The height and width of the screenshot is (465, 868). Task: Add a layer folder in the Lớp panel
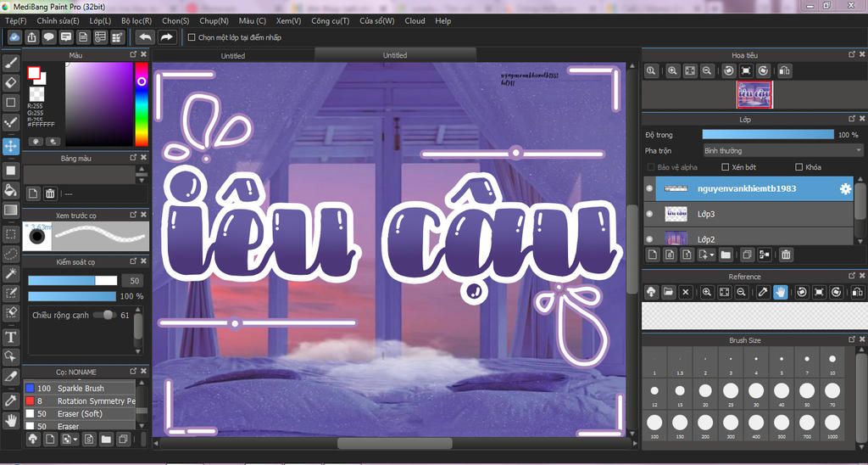(x=726, y=255)
